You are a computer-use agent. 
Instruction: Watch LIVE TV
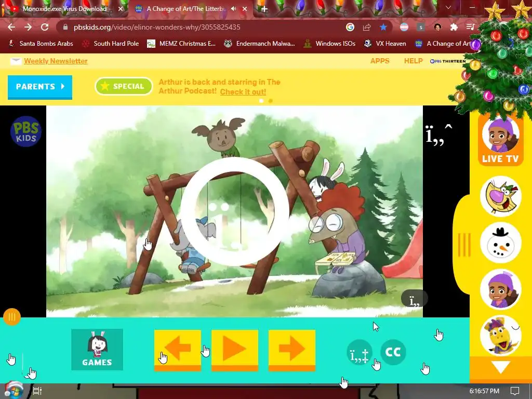pyautogui.click(x=500, y=140)
